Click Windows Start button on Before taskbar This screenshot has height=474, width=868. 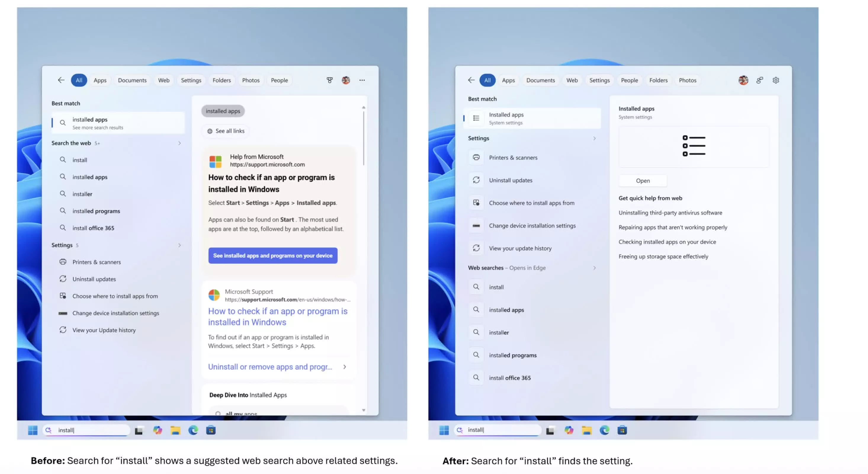[33, 430]
